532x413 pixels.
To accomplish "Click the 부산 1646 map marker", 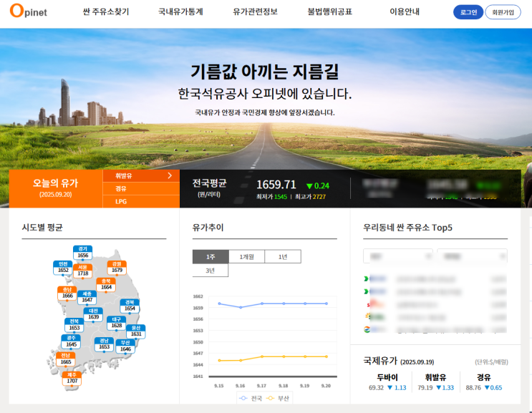I will tap(125, 346).
